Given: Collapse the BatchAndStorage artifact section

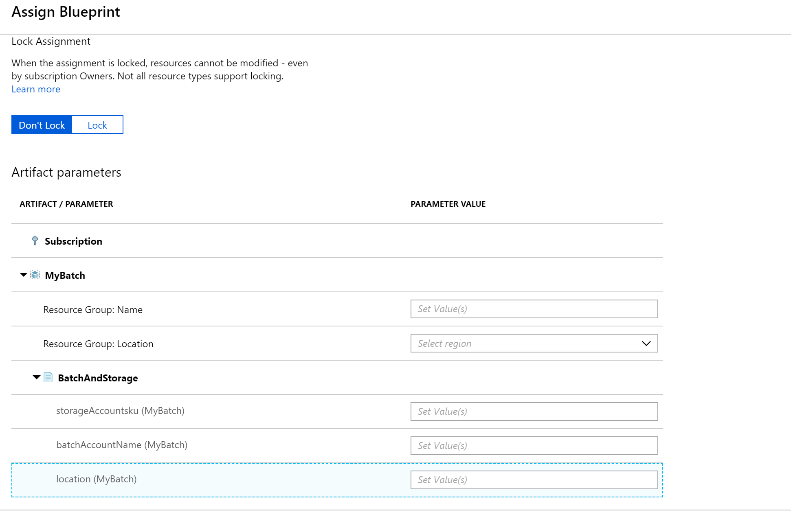Looking at the screenshot, I should 37,378.
